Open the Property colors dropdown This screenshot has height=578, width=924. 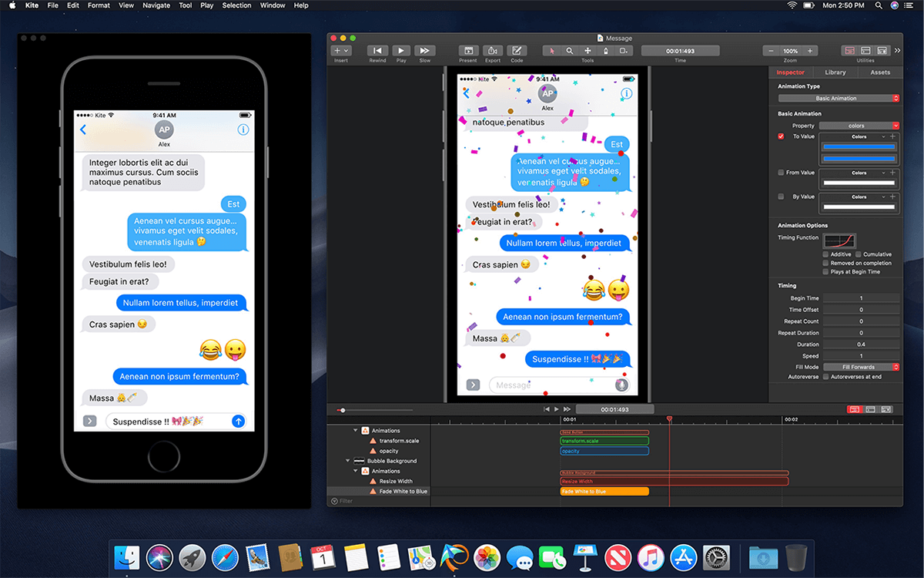tap(859, 126)
